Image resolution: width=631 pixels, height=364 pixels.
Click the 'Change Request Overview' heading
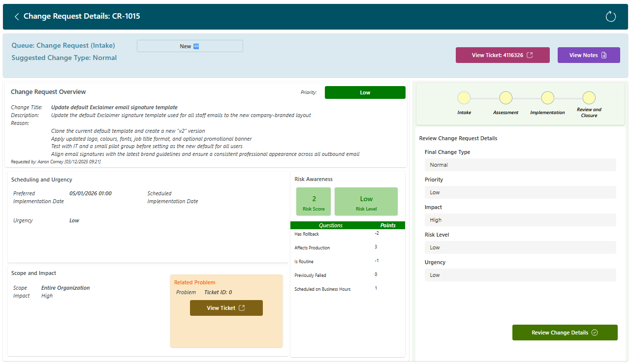pyautogui.click(x=48, y=92)
